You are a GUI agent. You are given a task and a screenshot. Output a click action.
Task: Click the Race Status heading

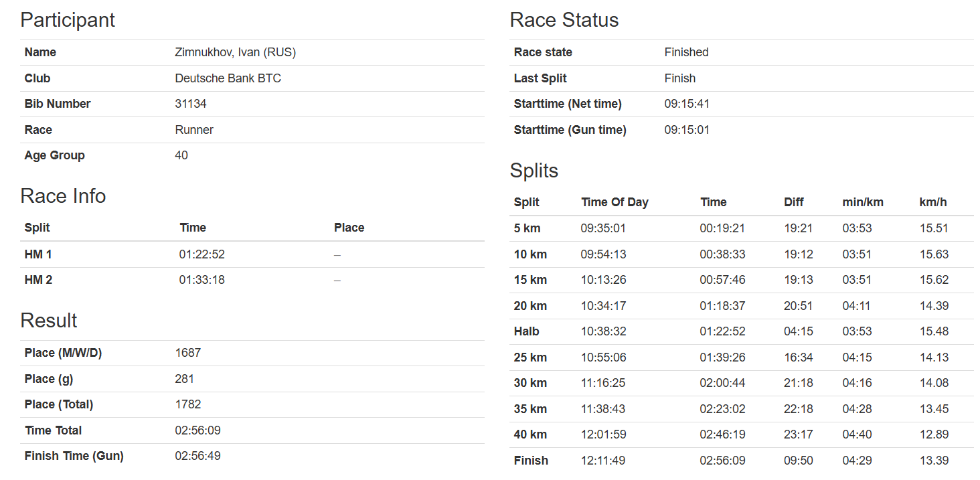(x=564, y=20)
